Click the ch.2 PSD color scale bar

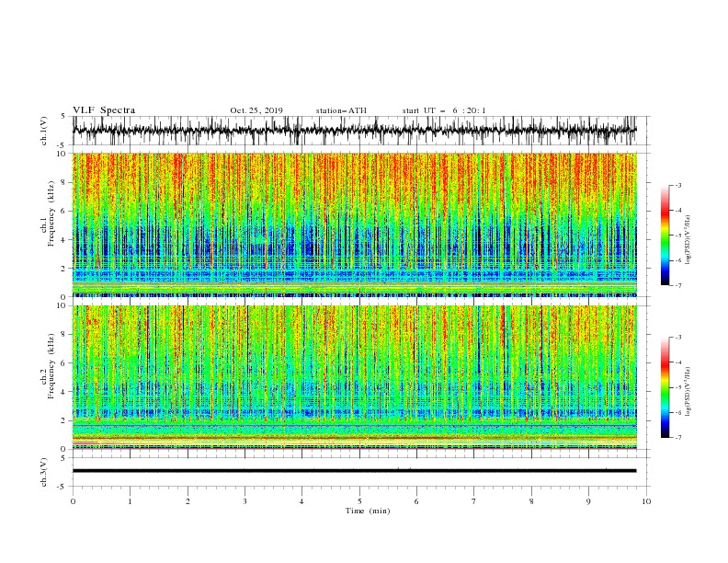tap(665, 387)
